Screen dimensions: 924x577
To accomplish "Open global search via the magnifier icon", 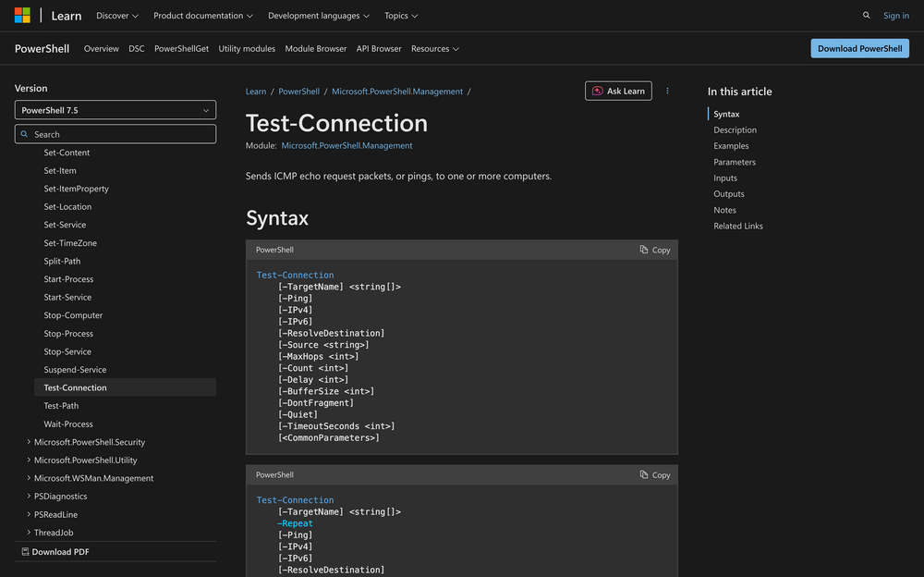I will pos(866,15).
